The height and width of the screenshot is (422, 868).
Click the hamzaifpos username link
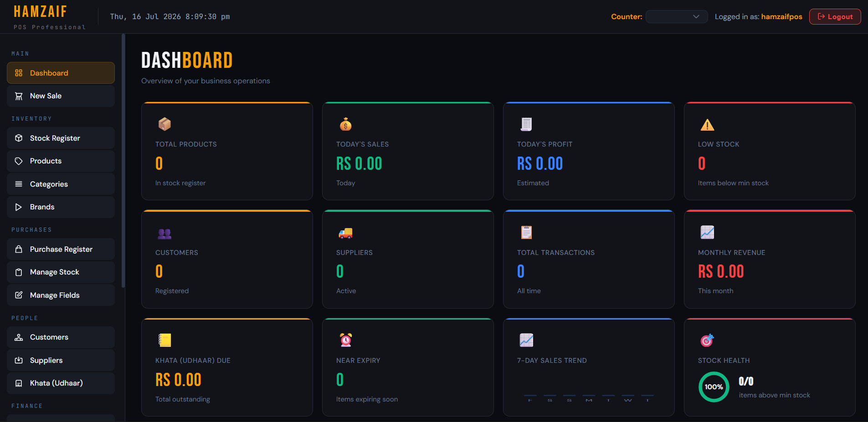[781, 16]
